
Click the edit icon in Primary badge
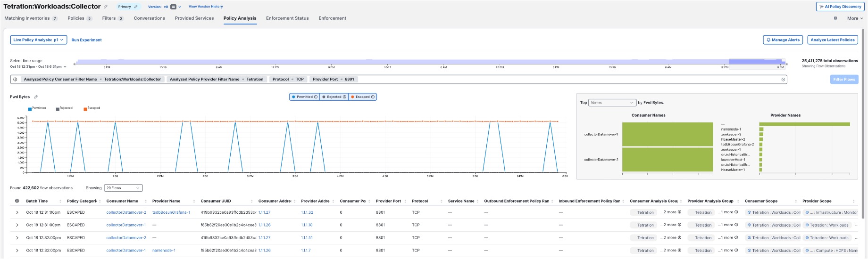pyautogui.click(x=136, y=7)
